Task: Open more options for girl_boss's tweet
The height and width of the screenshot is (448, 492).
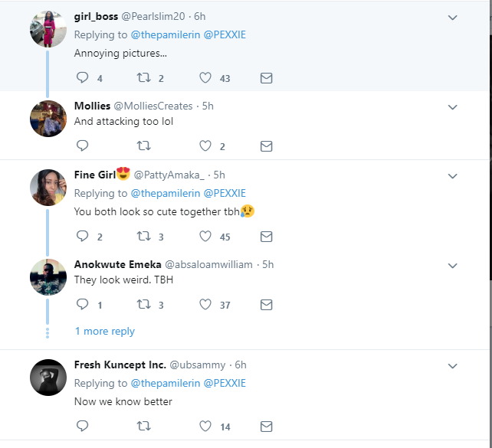Action: (452, 18)
